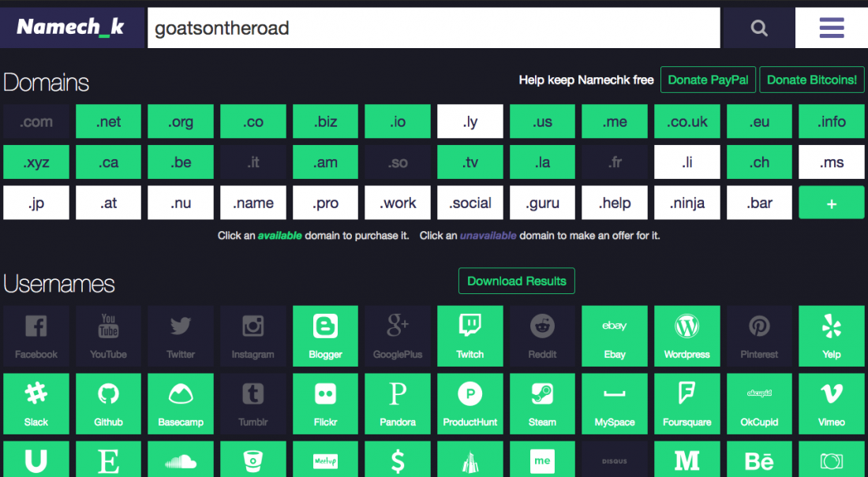
Task: Click the Download Results button
Action: 517,281
